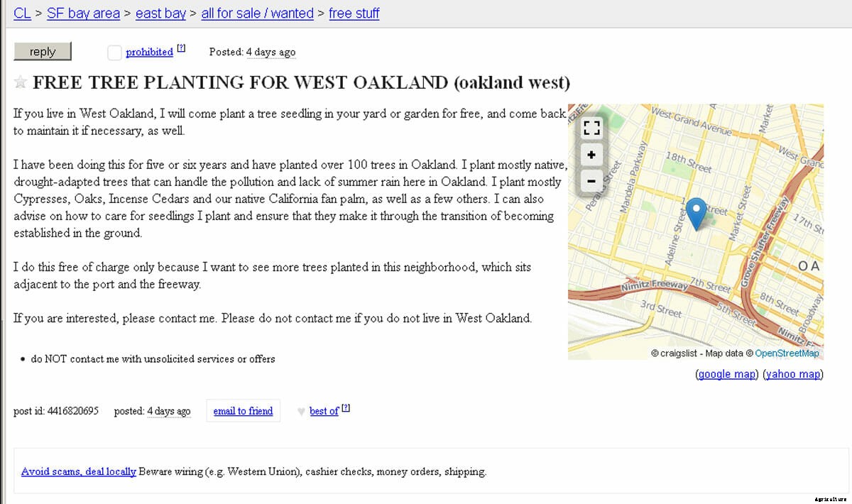The width and height of the screenshot is (852, 504).
Task: Open the OpenStreetMap attribution link
Action: pyautogui.click(x=787, y=353)
